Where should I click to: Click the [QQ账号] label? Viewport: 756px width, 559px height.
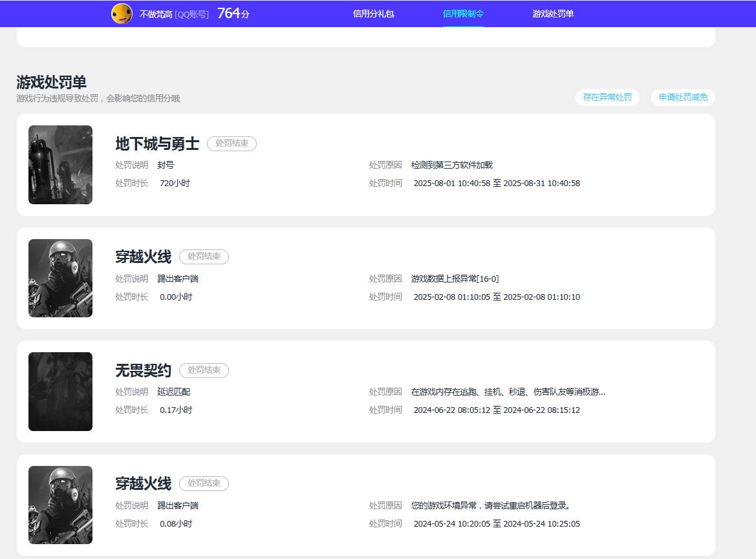tap(191, 14)
